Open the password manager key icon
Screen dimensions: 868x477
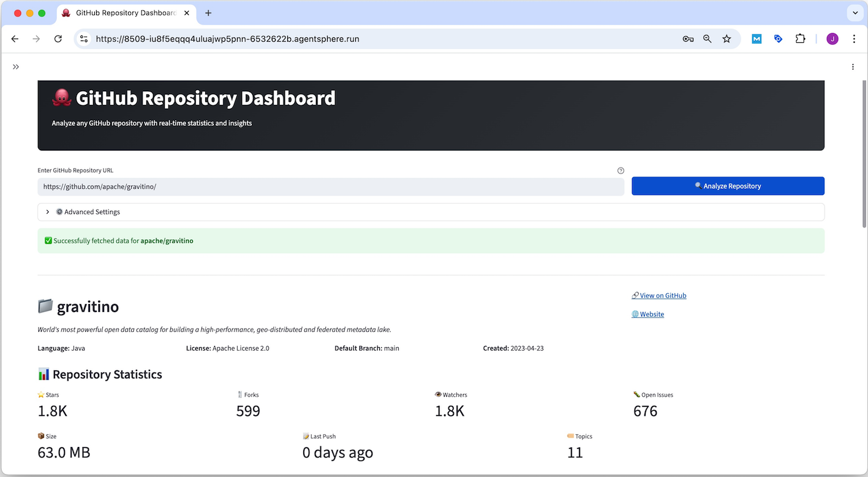pyautogui.click(x=687, y=38)
